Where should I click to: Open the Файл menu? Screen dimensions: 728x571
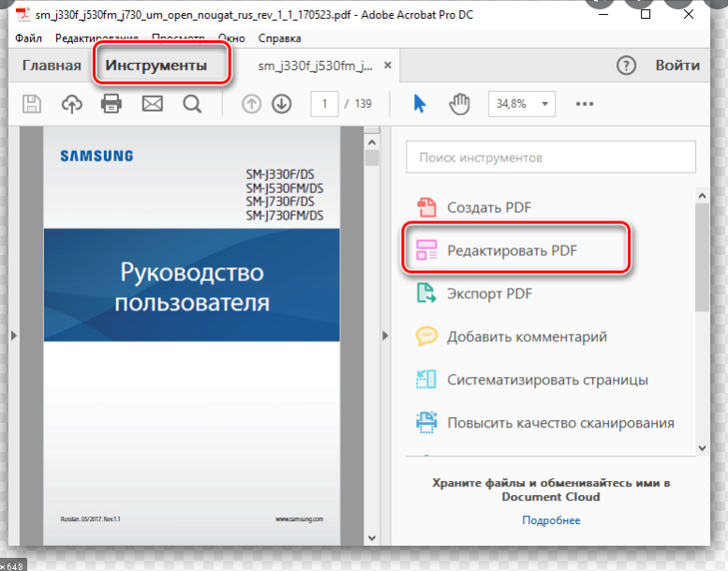pyautogui.click(x=28, y=38)
